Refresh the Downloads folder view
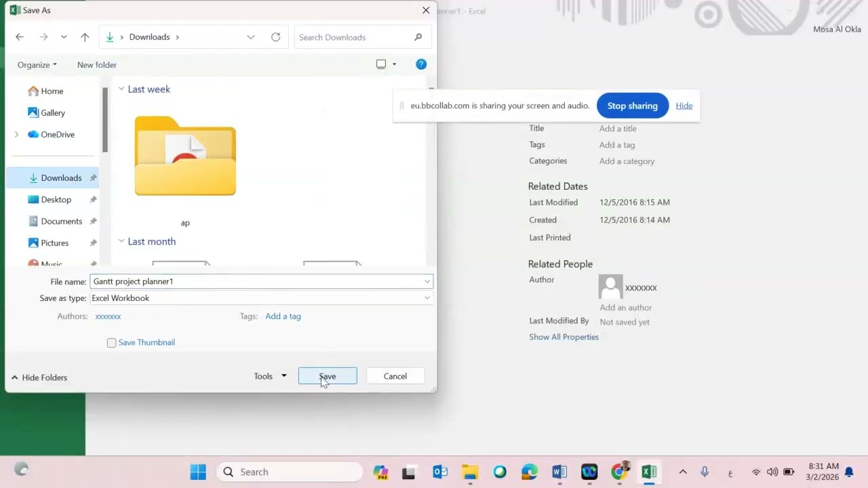 click(275, 37)
